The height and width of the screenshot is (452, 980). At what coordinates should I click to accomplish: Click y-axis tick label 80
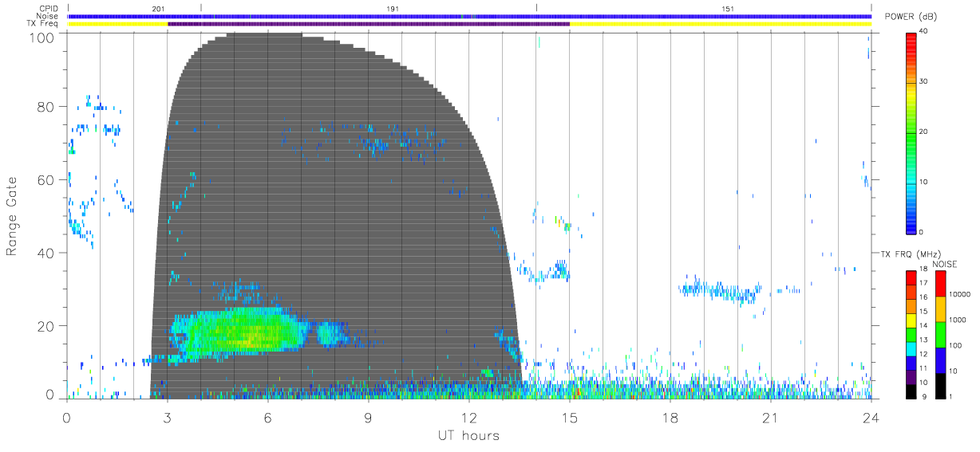[46, 107]
